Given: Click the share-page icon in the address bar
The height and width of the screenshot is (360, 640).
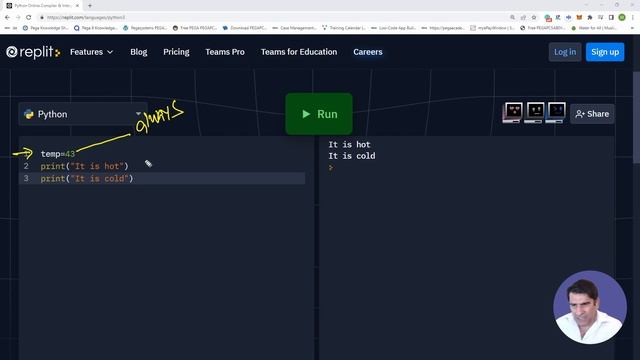Looking at the screenshot, I should tap(523, 18).
